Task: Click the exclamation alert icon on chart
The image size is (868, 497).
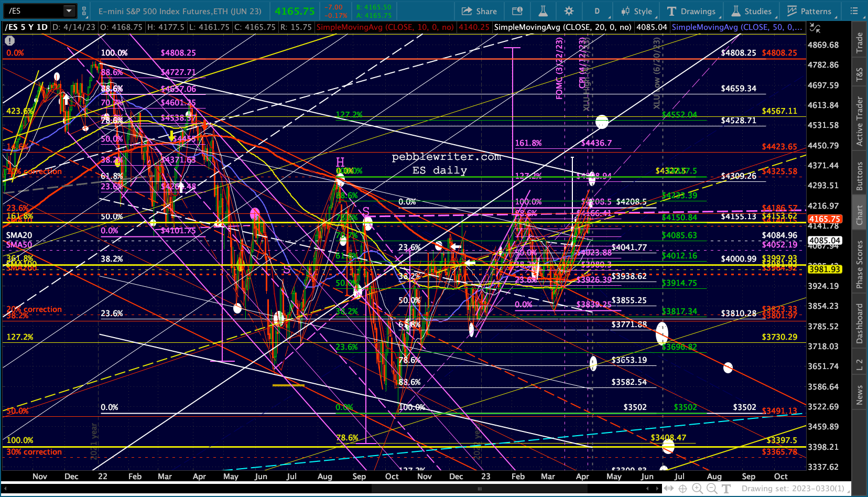Action: click(9, 40)
